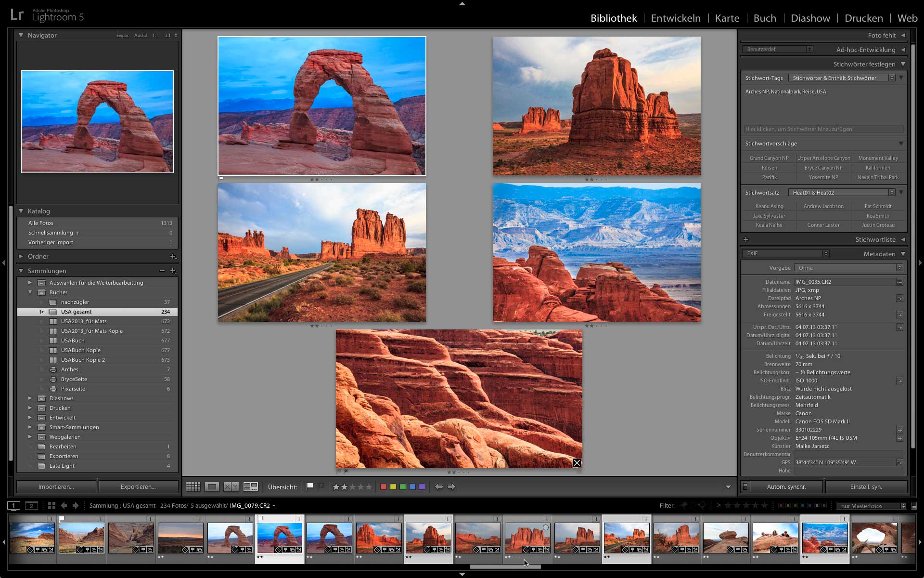The image size is (924, 578).
Task: Click the plus icon beside Stichwortliste
Action: pos(746,239)
